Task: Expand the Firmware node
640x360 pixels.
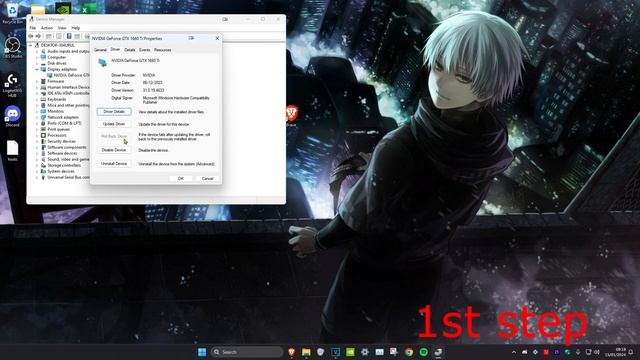Action: coord(37,81)
